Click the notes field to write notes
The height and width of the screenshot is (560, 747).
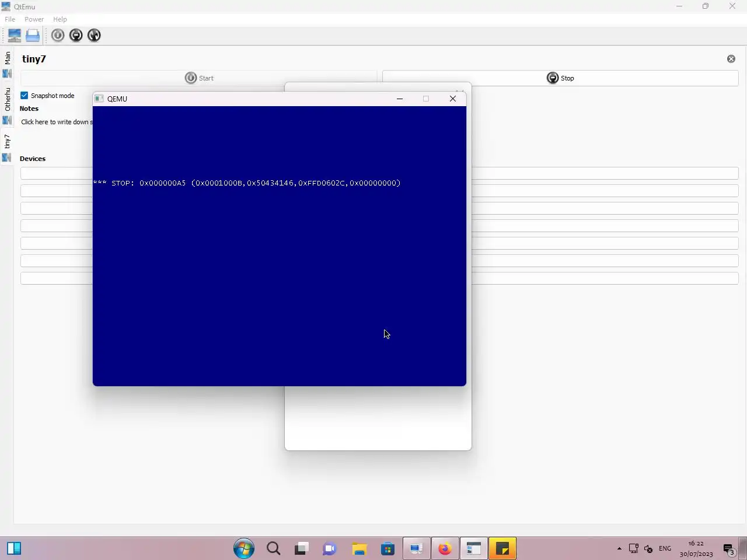pos(57,122)
